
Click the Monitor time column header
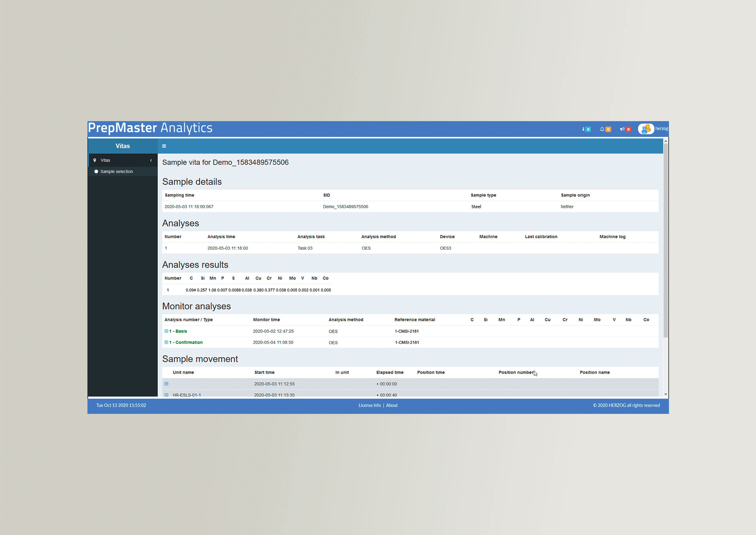point(266,320)
